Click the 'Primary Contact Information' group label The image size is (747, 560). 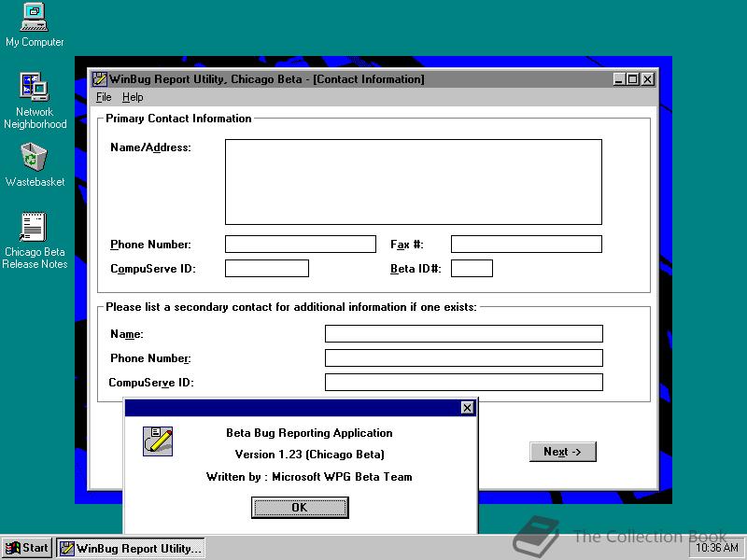tap(178, 119)
